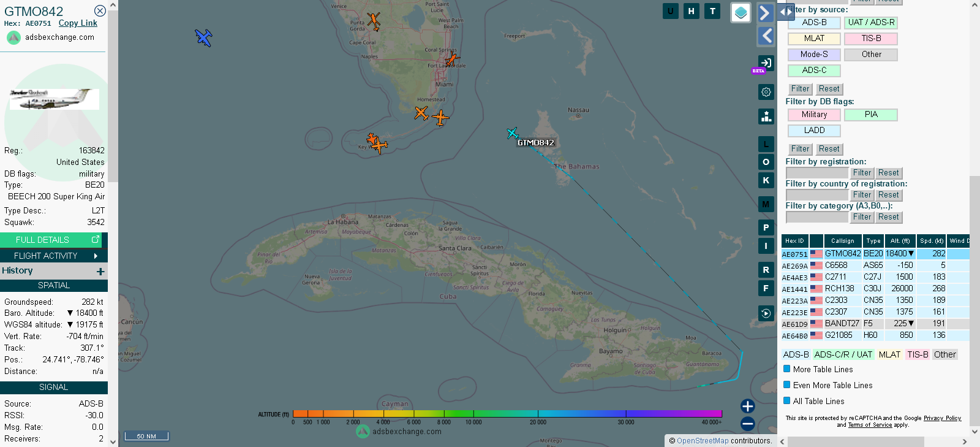Select the blue aircraft over the Gulf
Image resolution: width=980 pixels, height=447 pixels.
click(x=203, y=37)
